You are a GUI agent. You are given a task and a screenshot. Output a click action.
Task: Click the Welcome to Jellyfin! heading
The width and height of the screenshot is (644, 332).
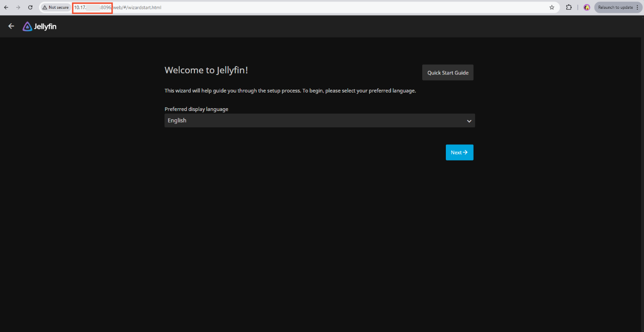tap(206, 70)
